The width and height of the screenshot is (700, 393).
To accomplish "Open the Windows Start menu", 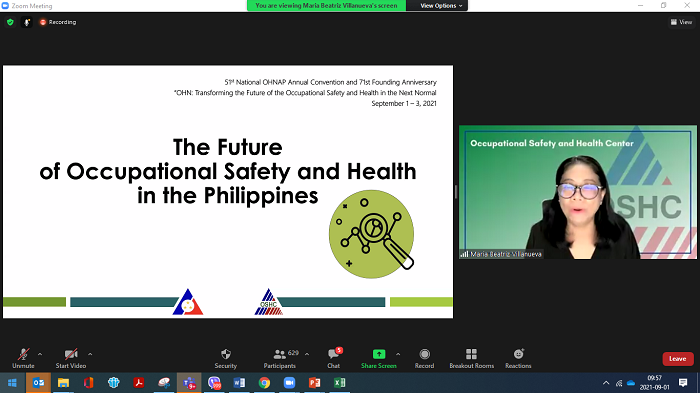I will point(12,383).
